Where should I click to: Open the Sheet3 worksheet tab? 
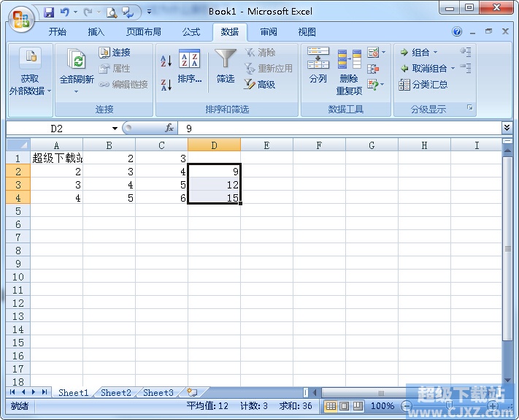[x=158, y=393]
